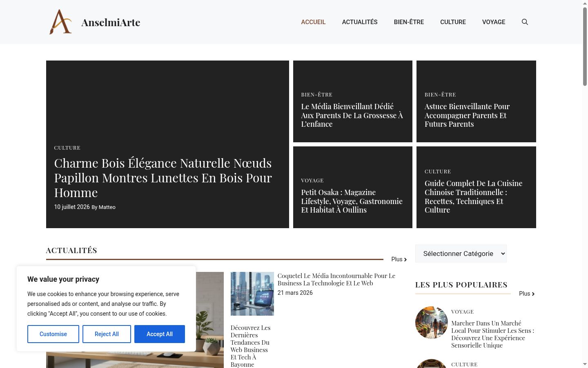Click the author name Matteo
The image size is (588, 368).
(x=107, y=207)
